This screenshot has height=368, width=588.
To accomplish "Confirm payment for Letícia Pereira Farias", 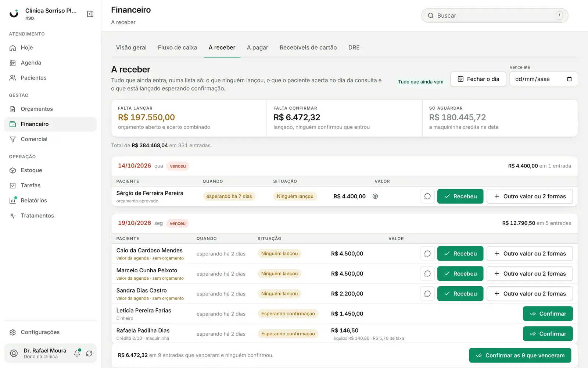I will pos(548,314).
